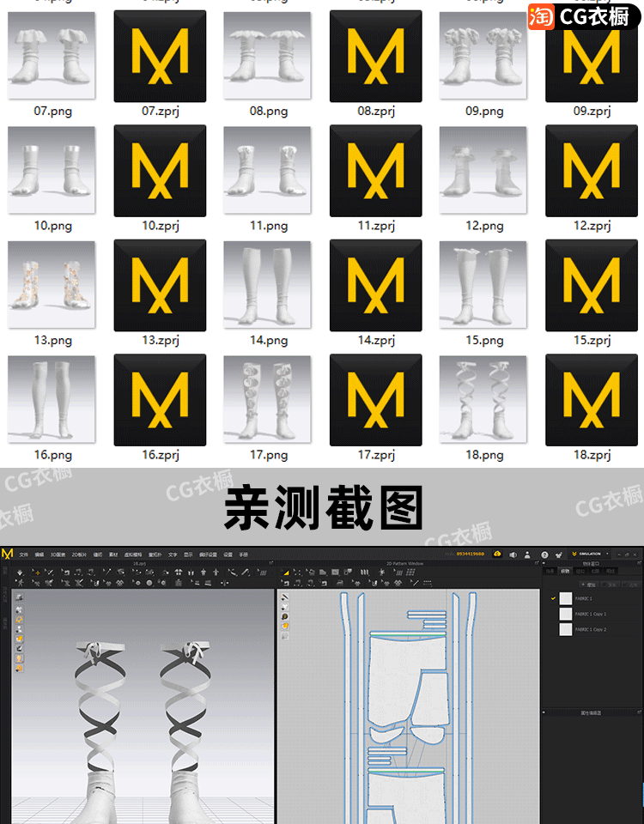Undock the 2D Pattern Window via corner icon
The image size is (644, 824).
click(536, 563)
